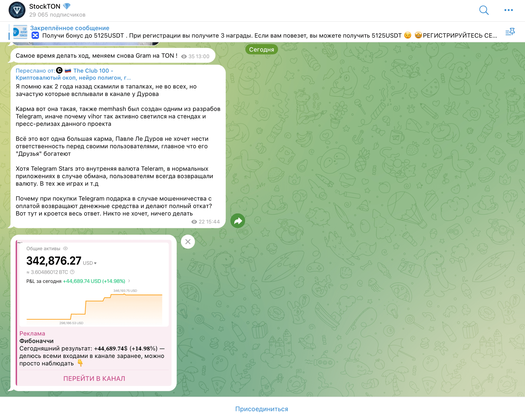525x420 pixels.
Task: Click the '35 13:00' views and timestamp
Action: 195,56
